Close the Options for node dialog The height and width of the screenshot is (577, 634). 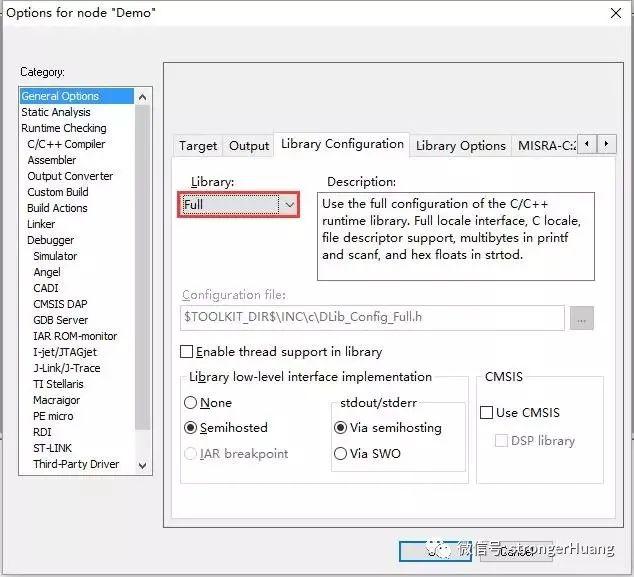point(616,13)
